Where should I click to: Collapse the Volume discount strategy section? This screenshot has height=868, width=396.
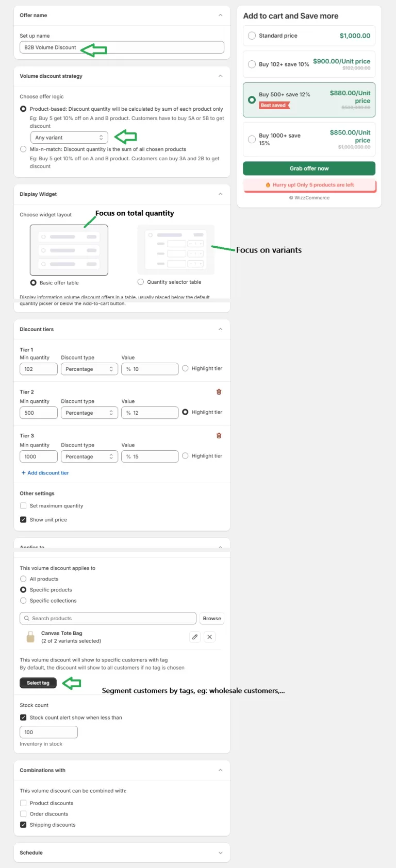[220, 76]
